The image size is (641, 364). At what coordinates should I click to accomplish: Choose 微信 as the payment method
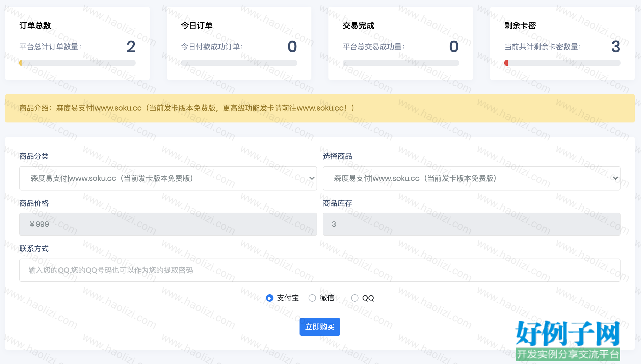tap(312, 298)
